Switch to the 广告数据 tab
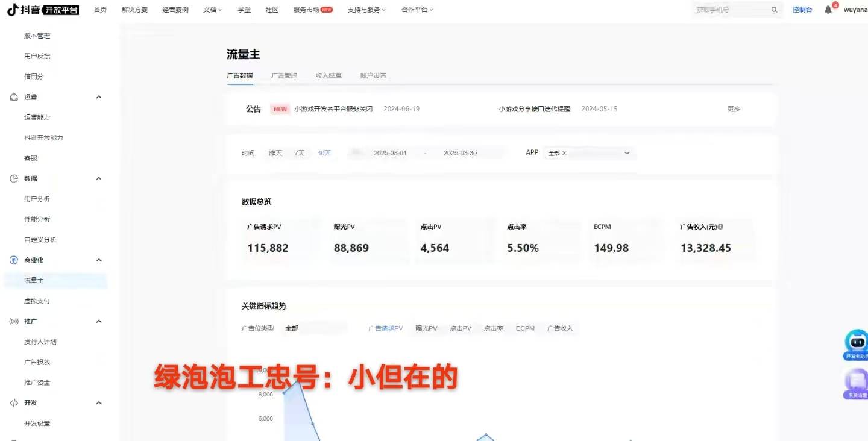Viewport: 868px width, 441px height. point(239,75)
